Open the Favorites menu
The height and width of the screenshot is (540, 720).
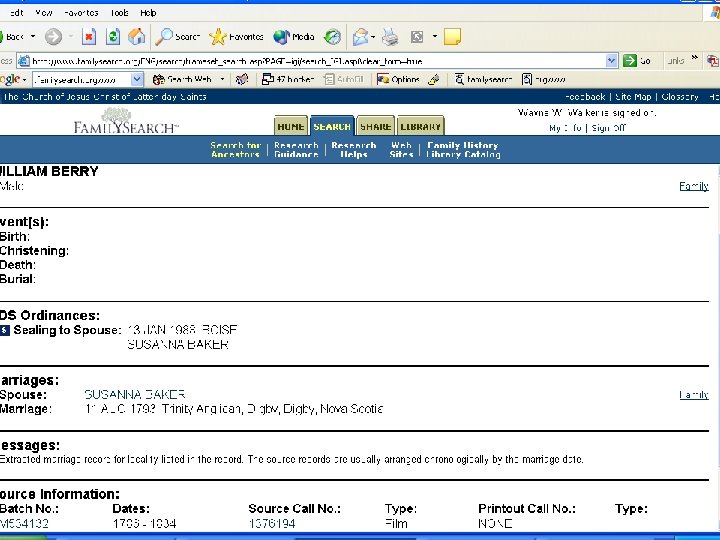click(81, 13)
